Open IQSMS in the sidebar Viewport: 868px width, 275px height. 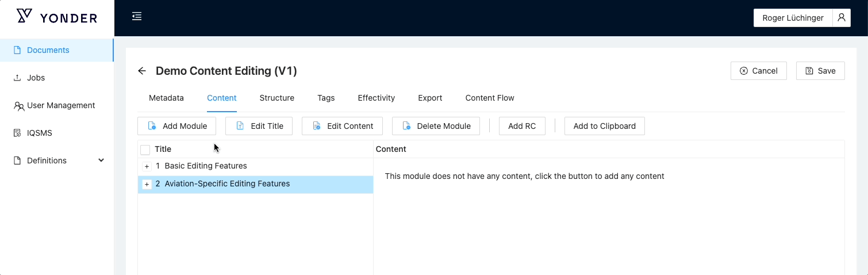coord(40,133)
